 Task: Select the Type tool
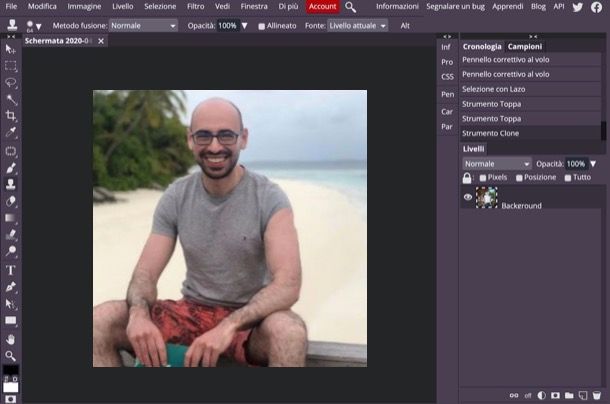point(11,270)
